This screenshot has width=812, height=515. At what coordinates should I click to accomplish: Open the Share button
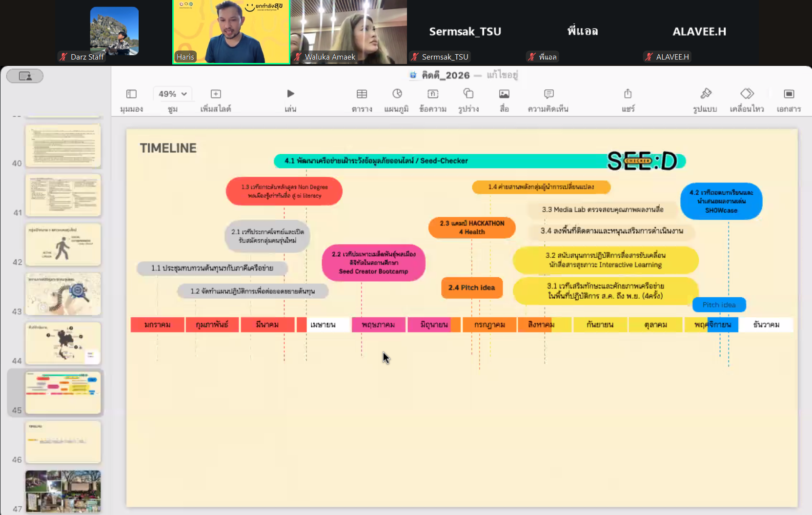point(628,94)
